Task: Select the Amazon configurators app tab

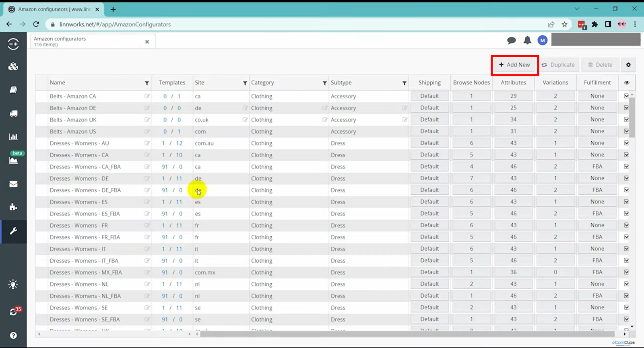Action: (x=93, y=41)
